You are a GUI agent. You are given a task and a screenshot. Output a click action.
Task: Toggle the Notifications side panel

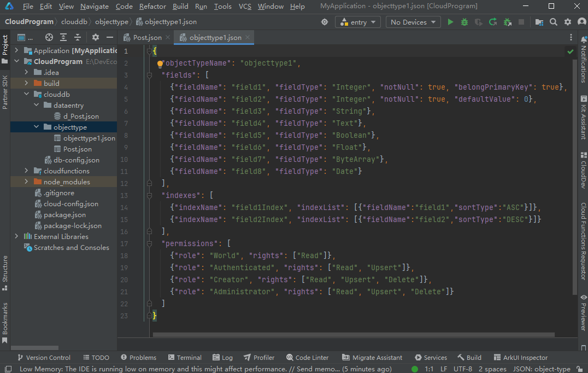pyautogui.click(x=583, y=60)
